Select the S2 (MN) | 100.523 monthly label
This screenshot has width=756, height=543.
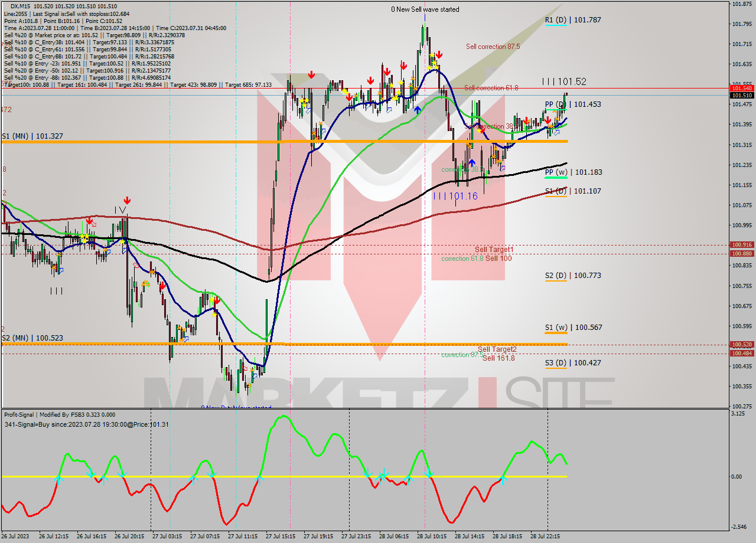point(32,338)
